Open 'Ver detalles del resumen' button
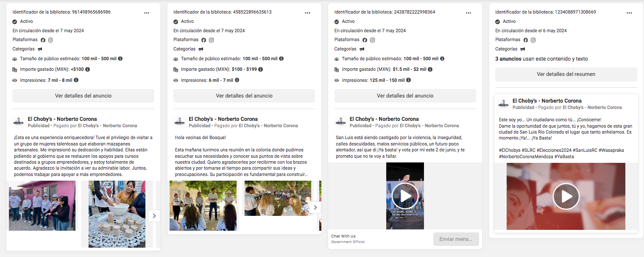644x257 pixels. [566, 74]
